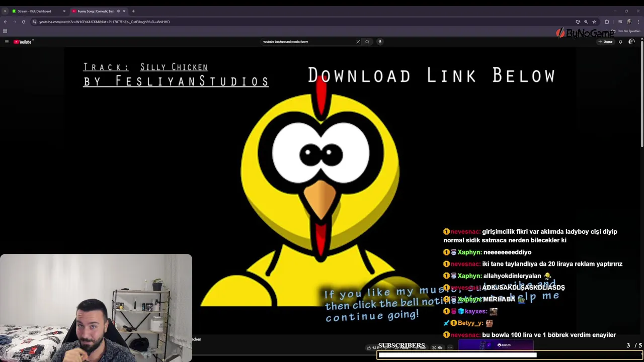Select the Funny Song YouTube tab
The image size is (644, 362).
[x=98, y=11]
